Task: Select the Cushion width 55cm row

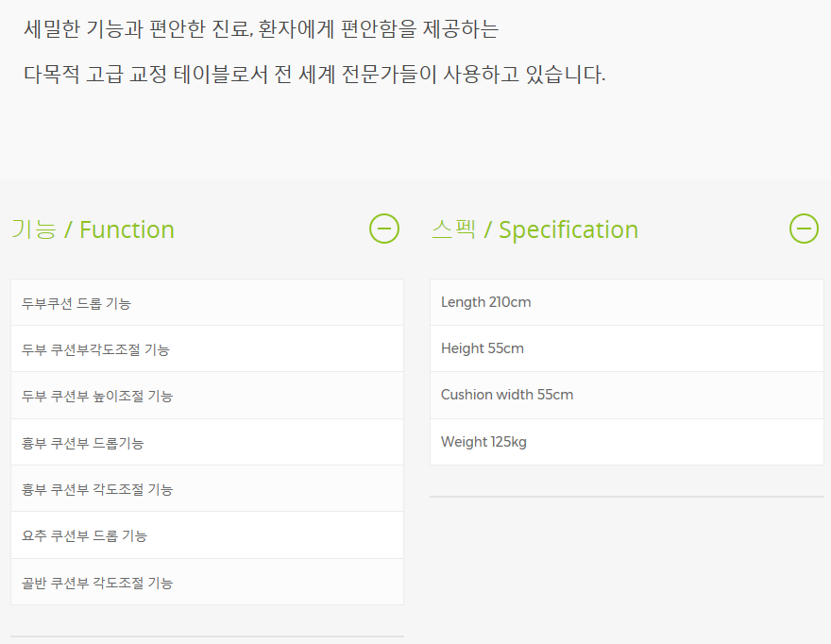Action: tap(626, 395)
